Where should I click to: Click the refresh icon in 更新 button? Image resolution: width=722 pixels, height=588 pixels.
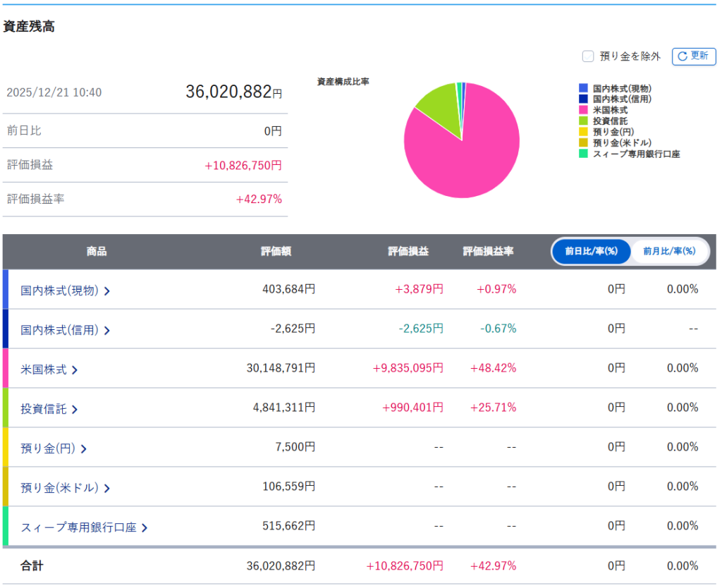pos(682,56)
